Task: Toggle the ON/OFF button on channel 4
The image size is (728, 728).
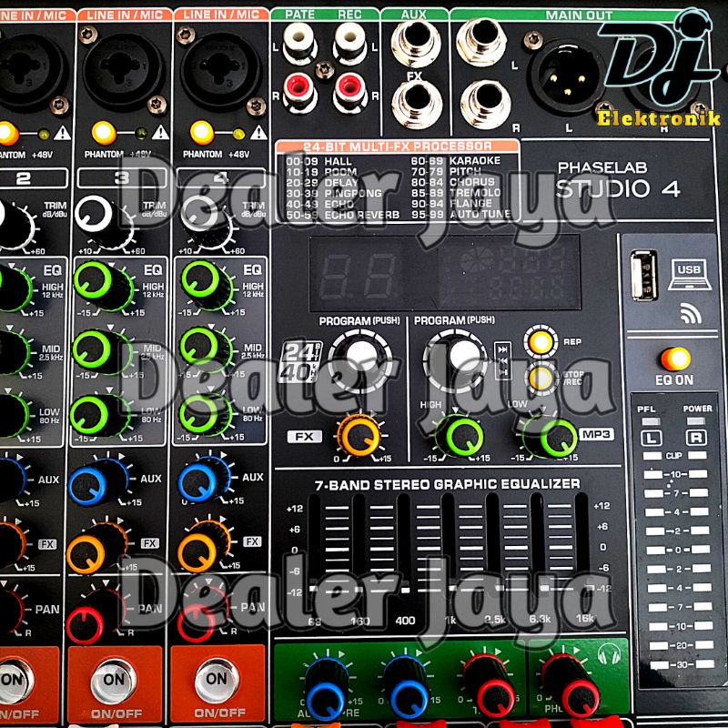Action: click(x=217, y=680)
